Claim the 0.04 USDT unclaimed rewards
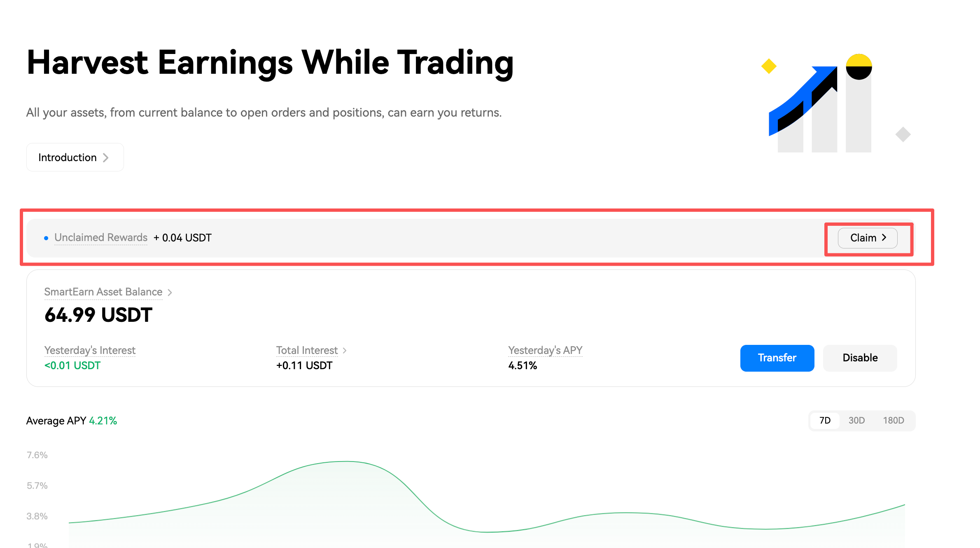The height and width of the screenshot is (548, 980). (x=868, y=238)
